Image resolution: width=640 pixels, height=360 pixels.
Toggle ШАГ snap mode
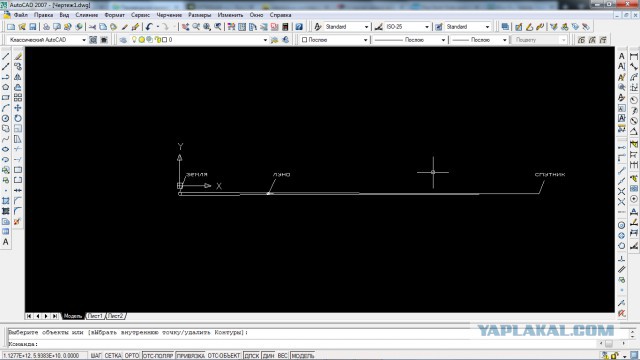(96, 356)
